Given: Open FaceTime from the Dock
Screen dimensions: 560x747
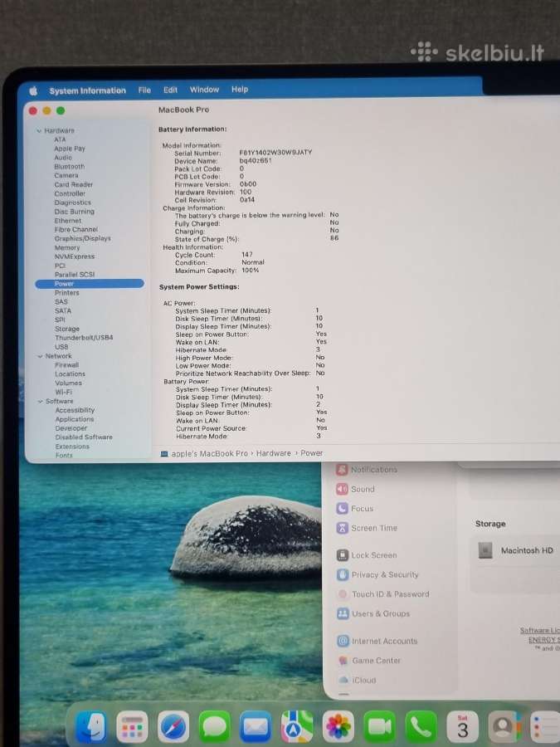Looking at the screenshot, I should click(379, 727).
